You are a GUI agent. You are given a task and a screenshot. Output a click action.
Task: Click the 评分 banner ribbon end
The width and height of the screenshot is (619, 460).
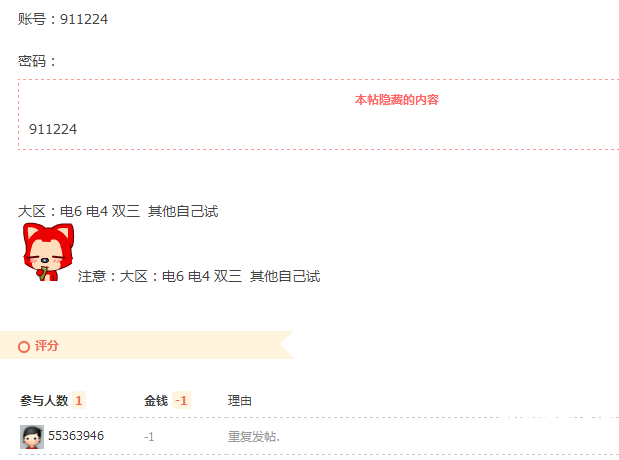click(x=287, y=345)
